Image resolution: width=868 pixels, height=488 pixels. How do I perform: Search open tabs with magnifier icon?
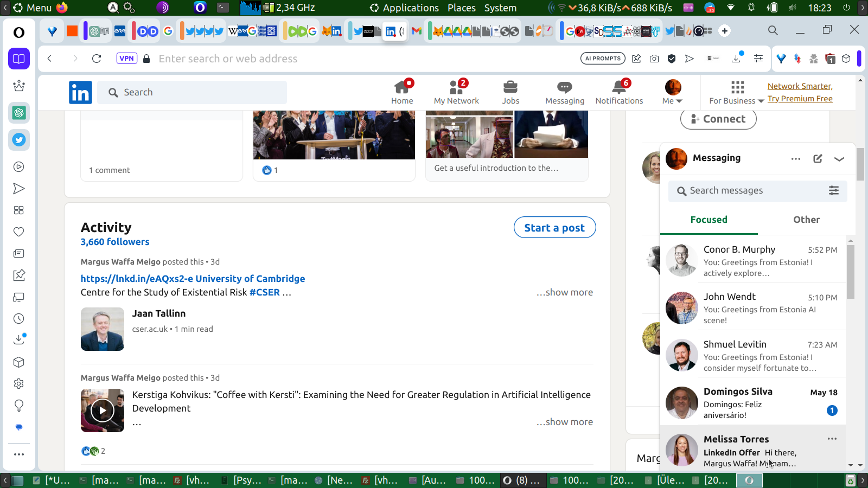coord(773,30)
